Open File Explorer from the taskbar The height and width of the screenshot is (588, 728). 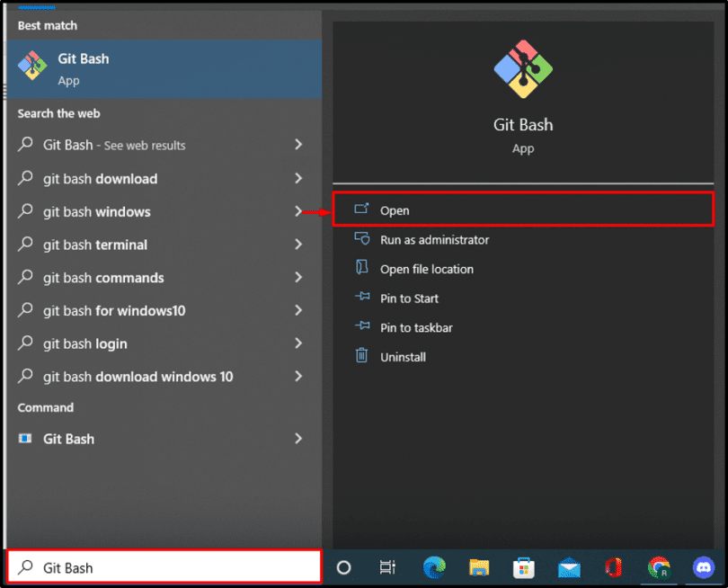(x=479, y=567)
